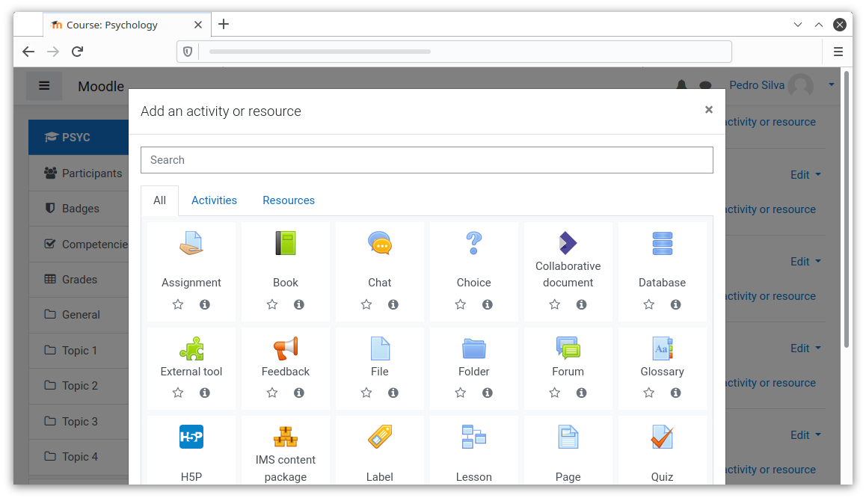
Task: Switch to the Activities tab
Action: (214, 200)
